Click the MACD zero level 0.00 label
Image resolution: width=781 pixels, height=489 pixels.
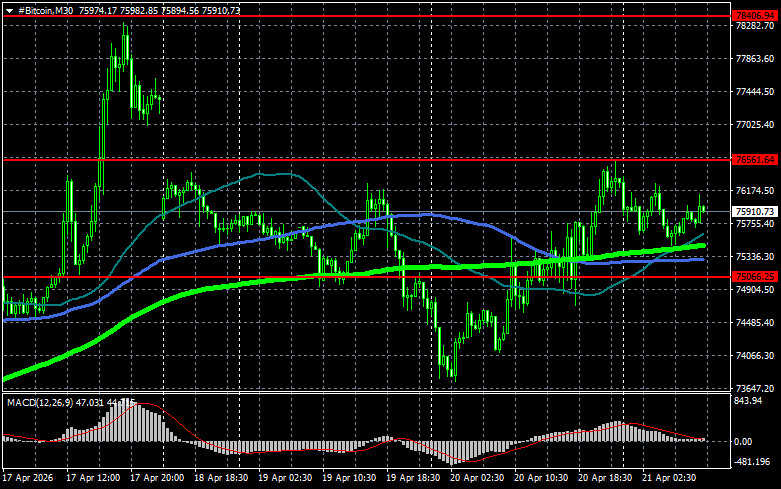[743, 441]
